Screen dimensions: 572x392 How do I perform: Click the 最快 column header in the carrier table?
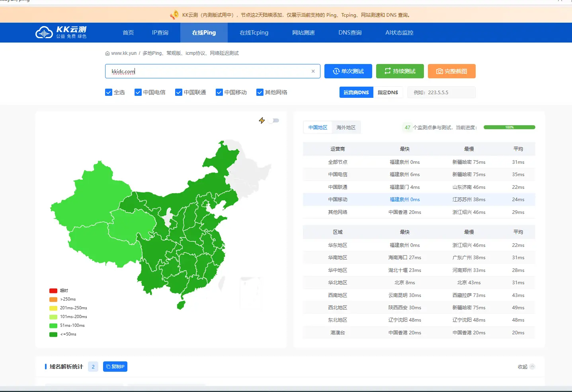coord(405,149)
